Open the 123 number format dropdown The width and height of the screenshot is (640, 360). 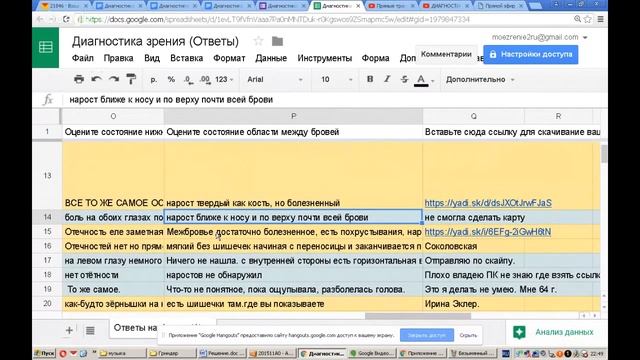click(224, 80)
